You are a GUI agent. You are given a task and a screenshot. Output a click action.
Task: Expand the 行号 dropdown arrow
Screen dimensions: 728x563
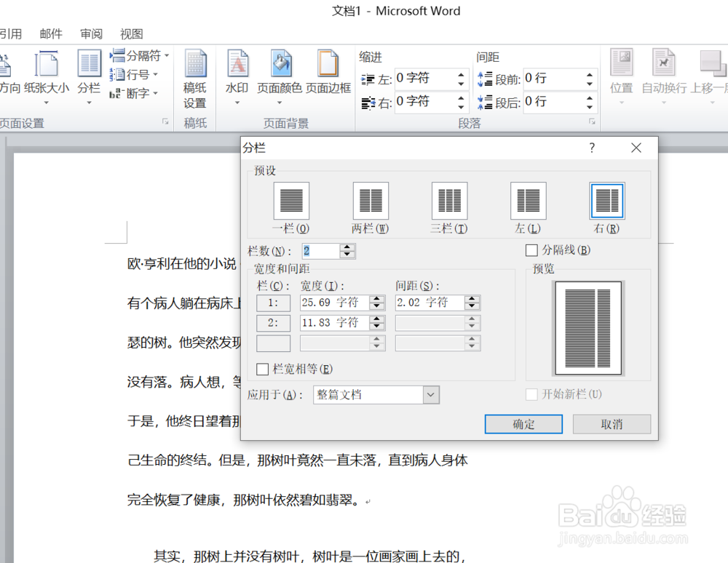(x=156, y=74)
